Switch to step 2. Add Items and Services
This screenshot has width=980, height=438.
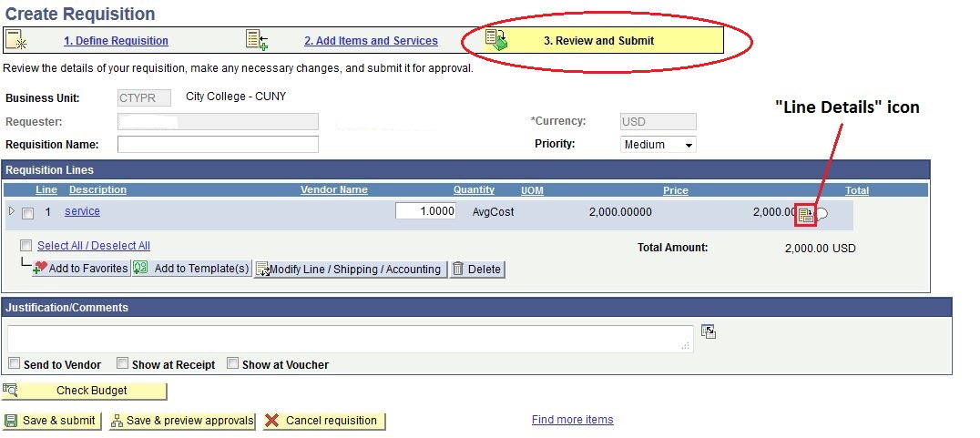click(371, 41)
